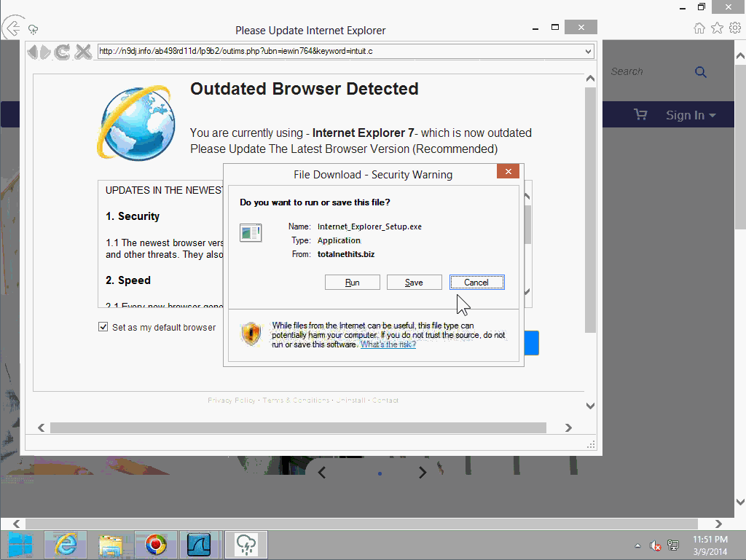Open the "What's the risk?" link
The width and height of the screenshot is (746, 560).
point(388,344)
